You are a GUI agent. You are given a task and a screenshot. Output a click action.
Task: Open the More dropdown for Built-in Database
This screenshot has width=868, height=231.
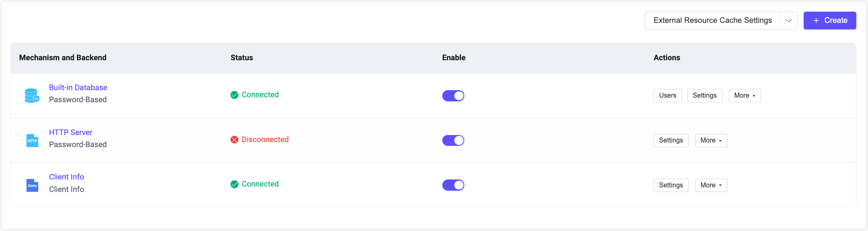click(x=745, y=96)
